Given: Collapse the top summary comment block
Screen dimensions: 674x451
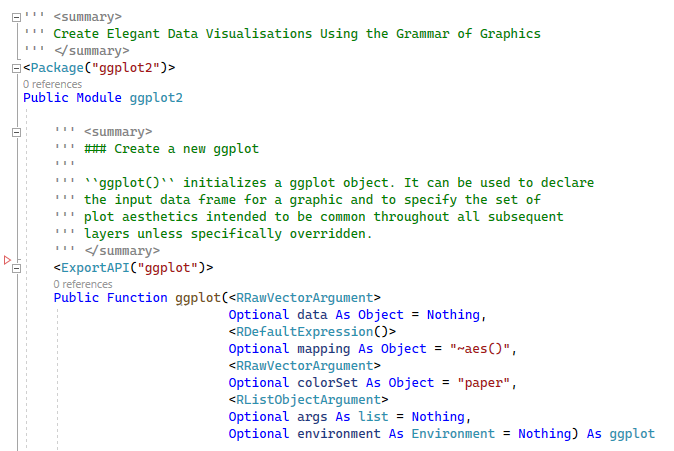Looking at the screenshot, I should tap(15, 16).
